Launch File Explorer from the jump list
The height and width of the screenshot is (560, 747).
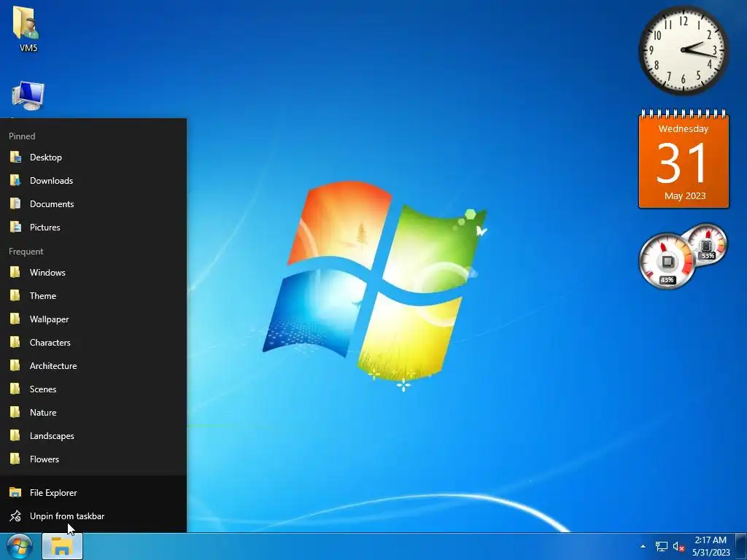pos(93,492)
